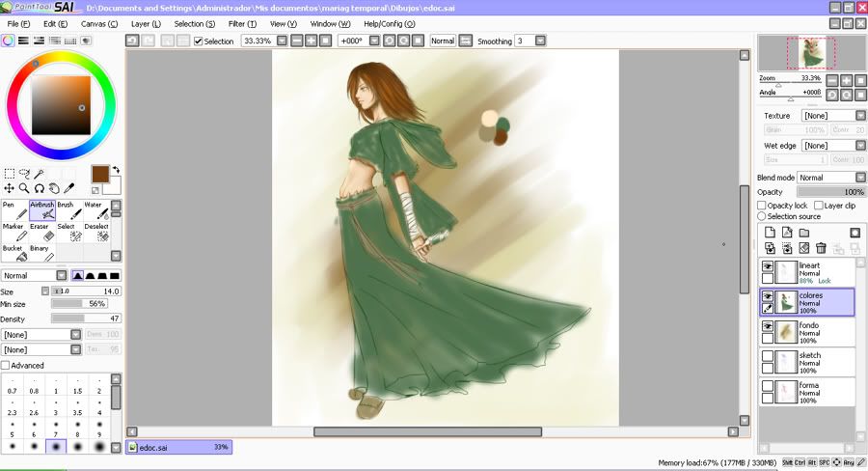Create a new layer in layer panel

coord(770,233)
